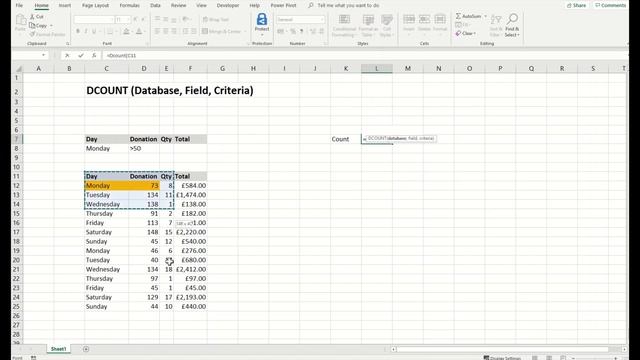Click the Select All corner triangle
The width and height of the screenshot is (640, 360).
tap(18, 69)
